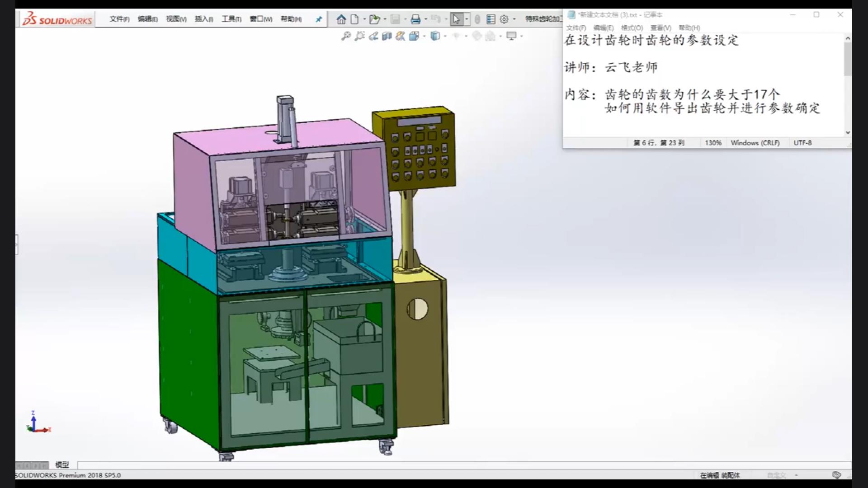The image size is (868, 488).
Task: Click Apply Scene icon
Action: click(x=491, y=36)
